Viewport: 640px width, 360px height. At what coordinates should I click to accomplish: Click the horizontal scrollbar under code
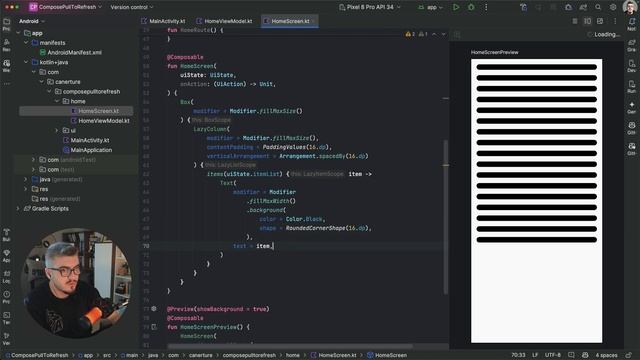point(290,347)
